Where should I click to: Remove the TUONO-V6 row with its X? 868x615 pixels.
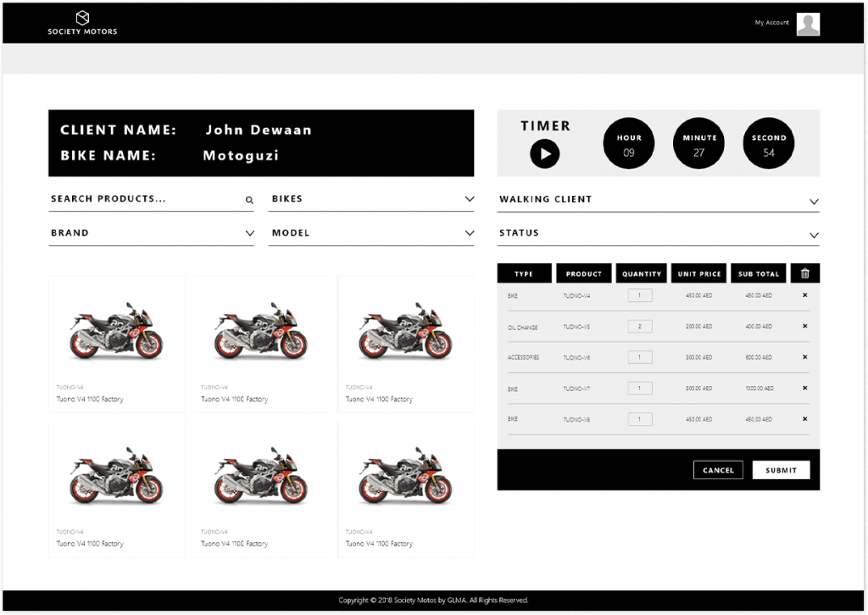pos(805,357)
